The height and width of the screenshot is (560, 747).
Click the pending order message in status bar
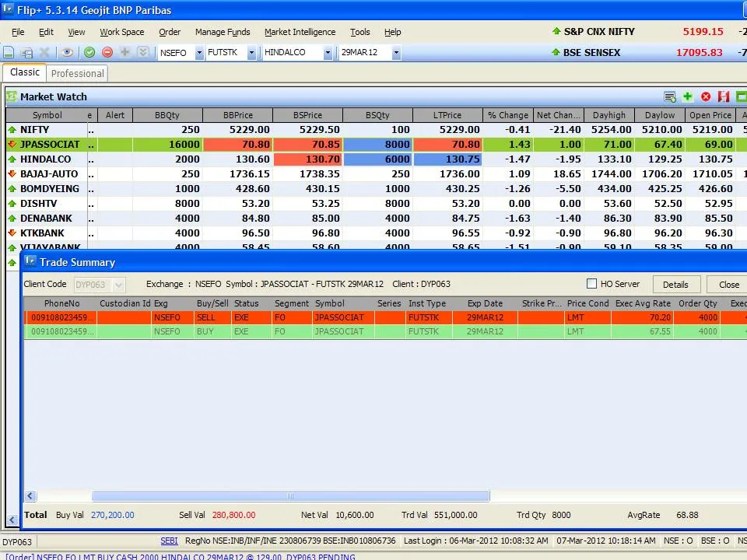tap(180, 556)
